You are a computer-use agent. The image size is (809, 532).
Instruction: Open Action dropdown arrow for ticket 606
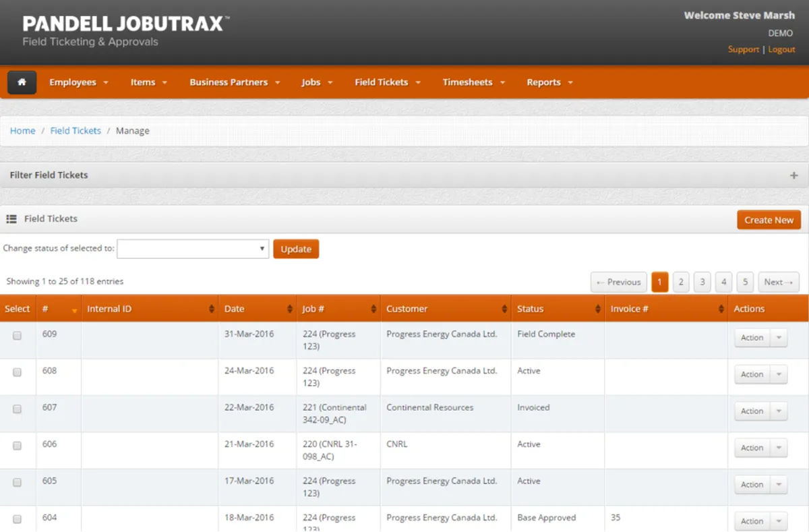tap(779, 448)
